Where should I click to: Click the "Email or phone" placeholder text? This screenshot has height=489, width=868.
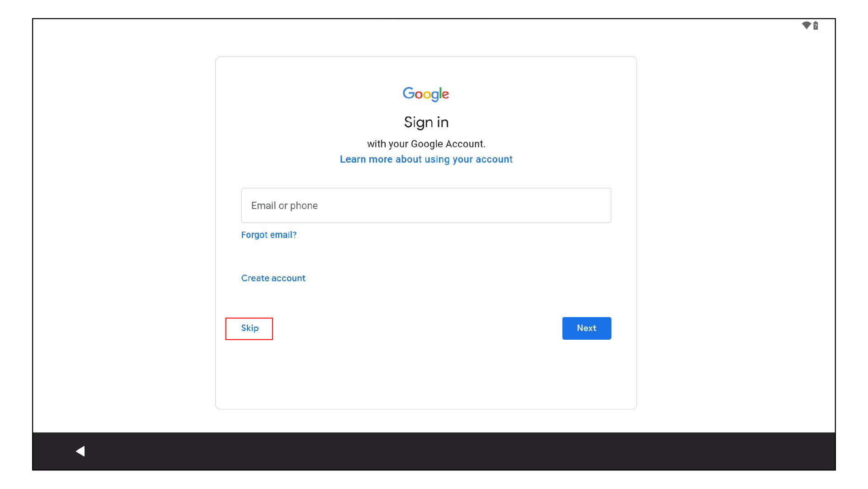click(284, 206)
